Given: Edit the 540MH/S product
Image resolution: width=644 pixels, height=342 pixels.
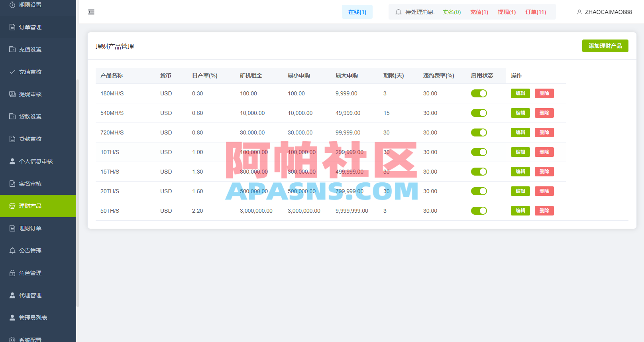Looking at the screenshot, I should [x=520, y=113].
